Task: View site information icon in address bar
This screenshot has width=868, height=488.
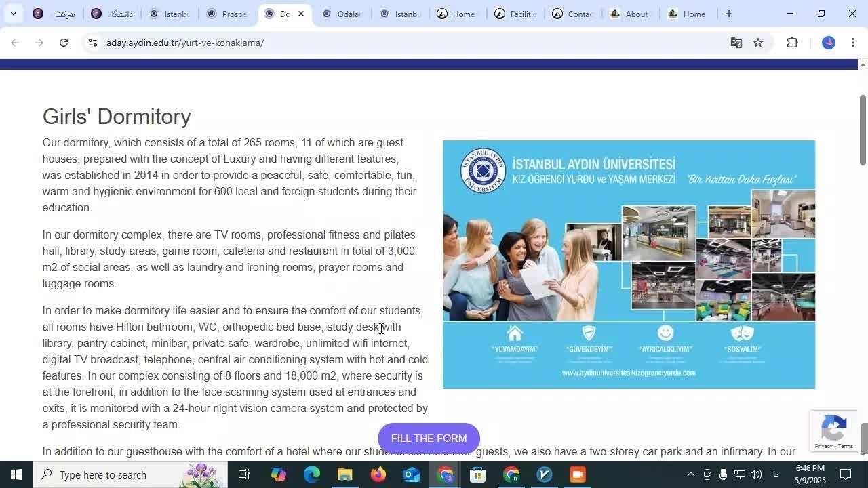Action: 93,43
